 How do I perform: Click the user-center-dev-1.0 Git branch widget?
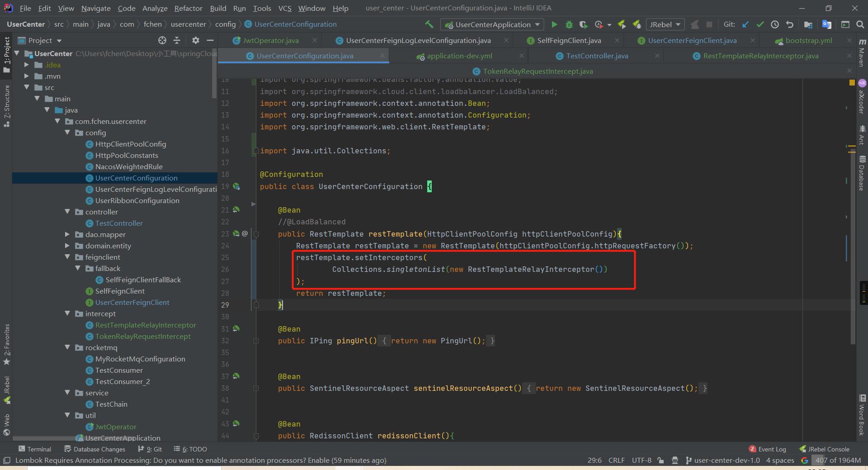pos(722,460)
